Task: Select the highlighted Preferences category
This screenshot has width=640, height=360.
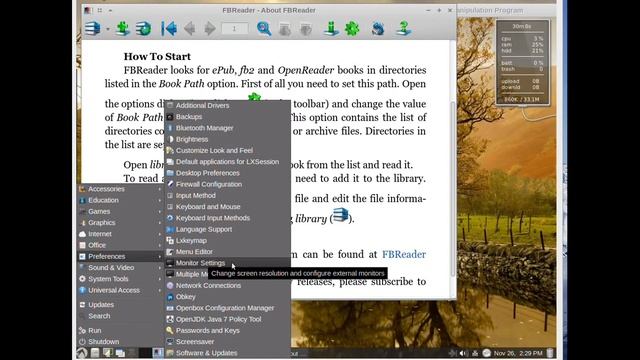Action: [x=120, y=256]
